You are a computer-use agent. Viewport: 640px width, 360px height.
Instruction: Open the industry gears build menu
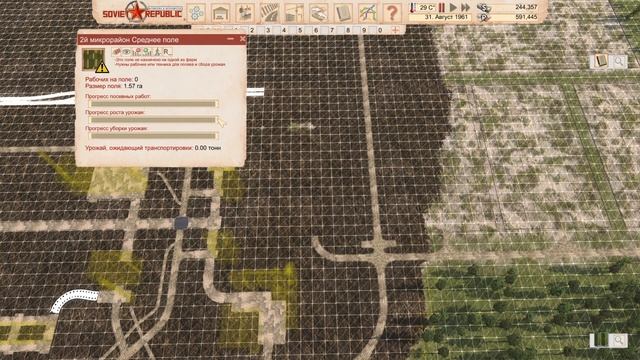click(x=196, y=13)
